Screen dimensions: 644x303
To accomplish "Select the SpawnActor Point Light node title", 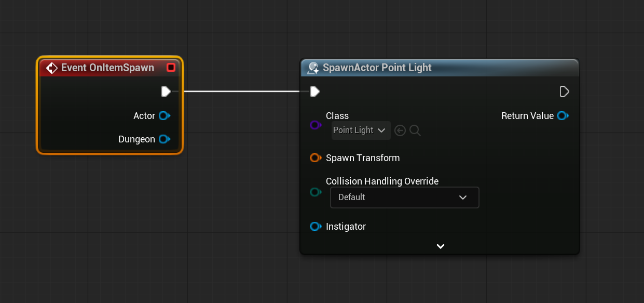I will [x=377, y=68].
